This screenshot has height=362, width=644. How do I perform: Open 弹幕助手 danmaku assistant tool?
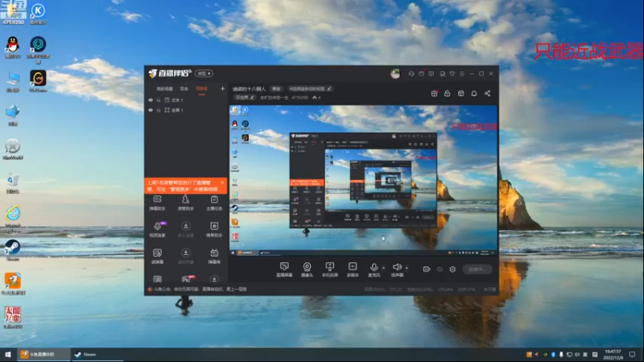[157, 204]
